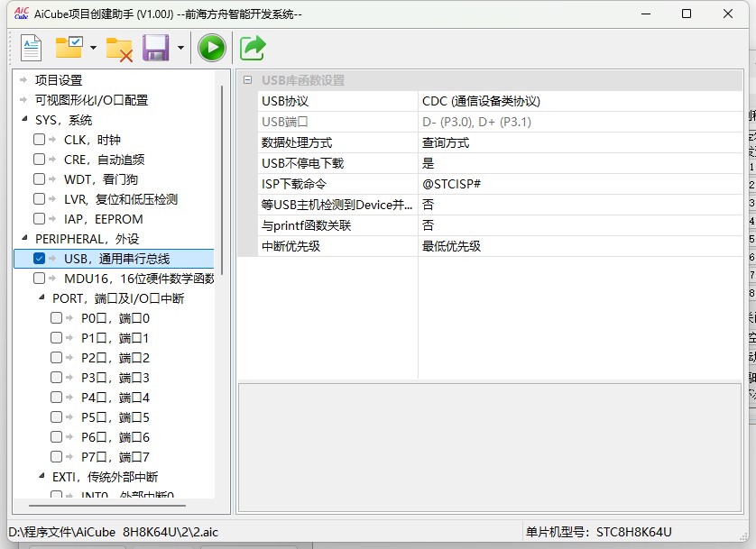This screenshot has height=549, width=756.
Task: Maximize the AiCube window
Action: 687,14
